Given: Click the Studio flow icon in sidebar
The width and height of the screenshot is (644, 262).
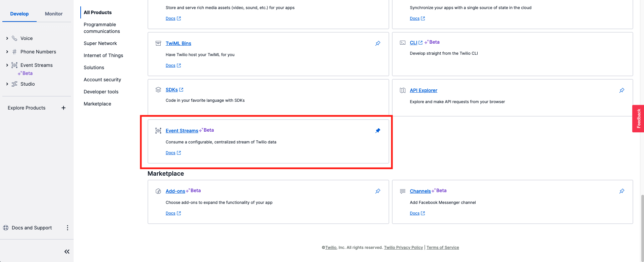Looking at the screenshot, I should (x=14, y=84).
